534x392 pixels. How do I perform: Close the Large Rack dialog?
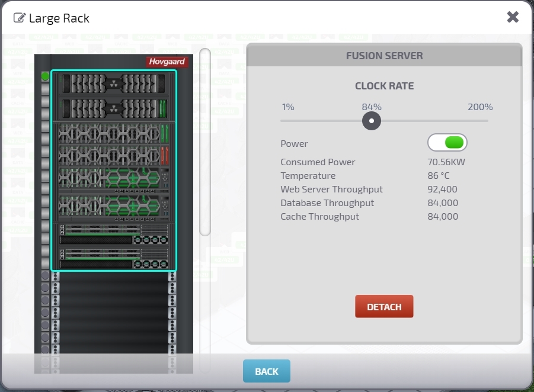[513, 17]
